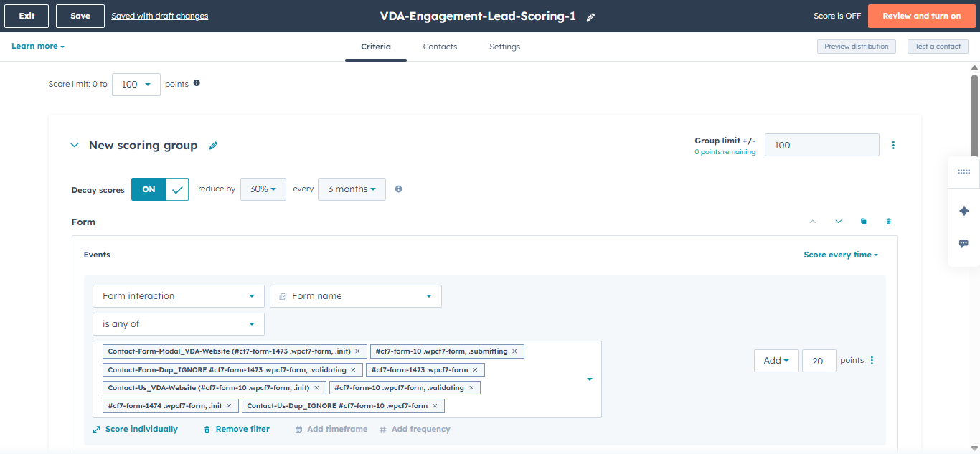Remove Contact-Us_VDA-Website form tag
The width and height of the screenshot is (980, 454).
coord(316,388)
